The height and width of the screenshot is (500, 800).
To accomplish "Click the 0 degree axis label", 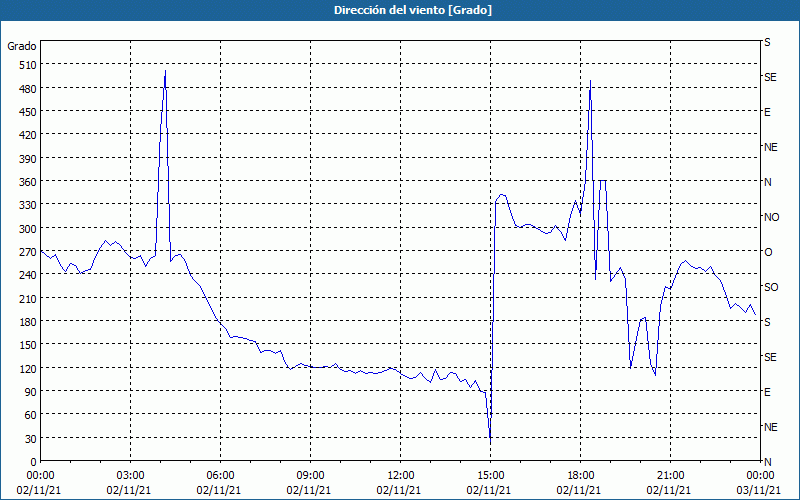I will click(x=34, y=462).
